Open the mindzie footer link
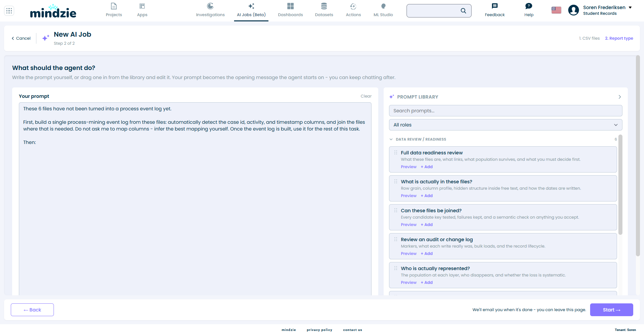644x335 pixels. coord(289,330)
